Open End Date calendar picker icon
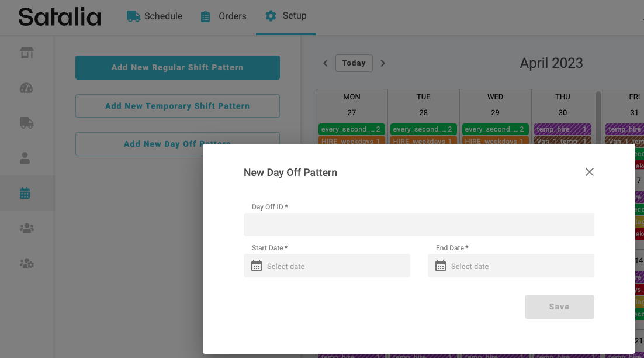644x358 pixels. 441,266
